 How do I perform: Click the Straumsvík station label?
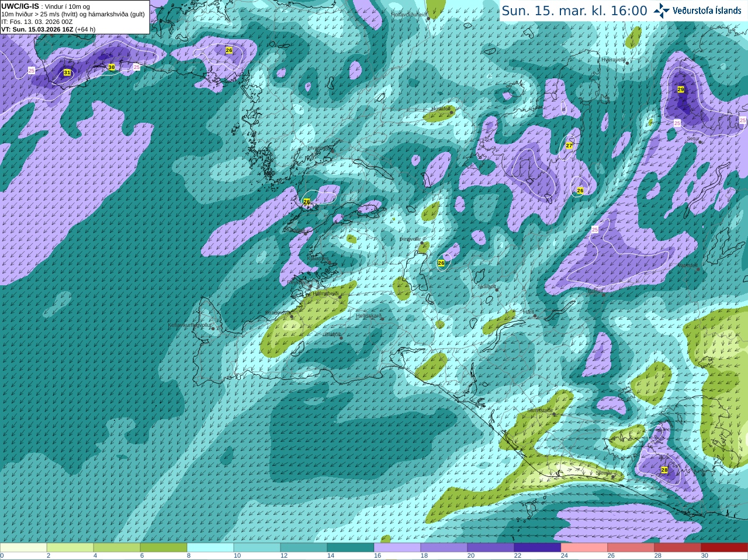[277, 313]
